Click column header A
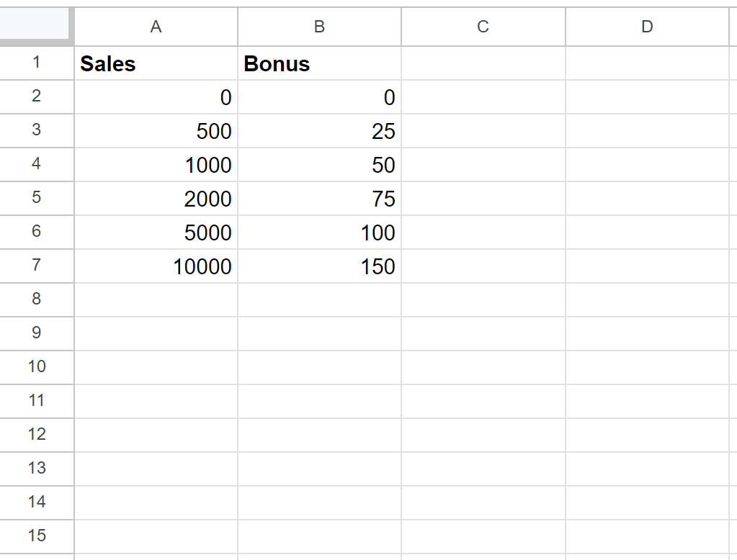 pos(156,27)
